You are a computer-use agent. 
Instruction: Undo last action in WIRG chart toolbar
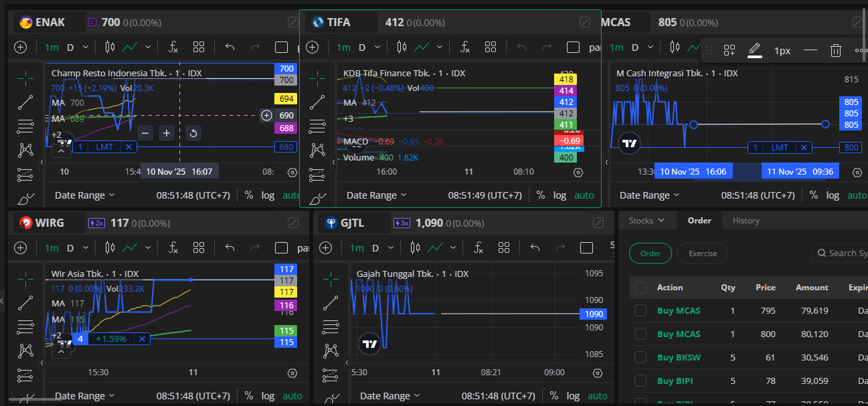point(230,248)
